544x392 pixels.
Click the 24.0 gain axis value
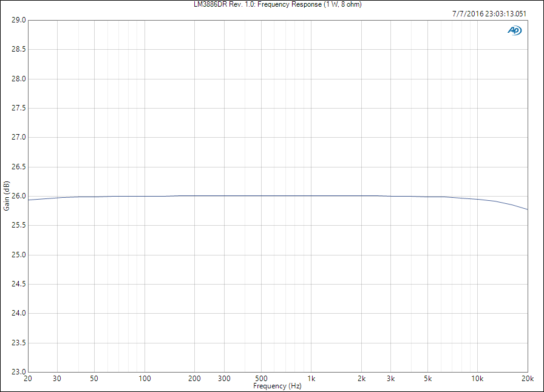(x=19, y=313)
